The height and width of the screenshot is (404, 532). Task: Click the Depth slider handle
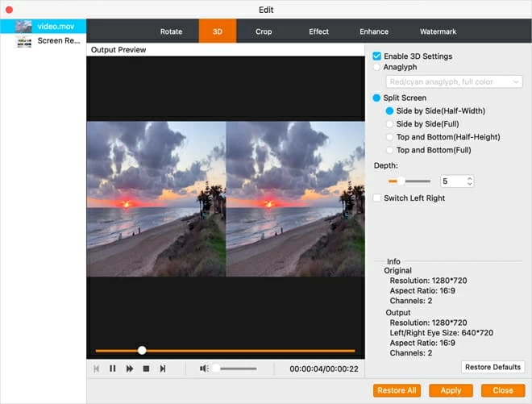pyautogui.click(x=401, y=181)
